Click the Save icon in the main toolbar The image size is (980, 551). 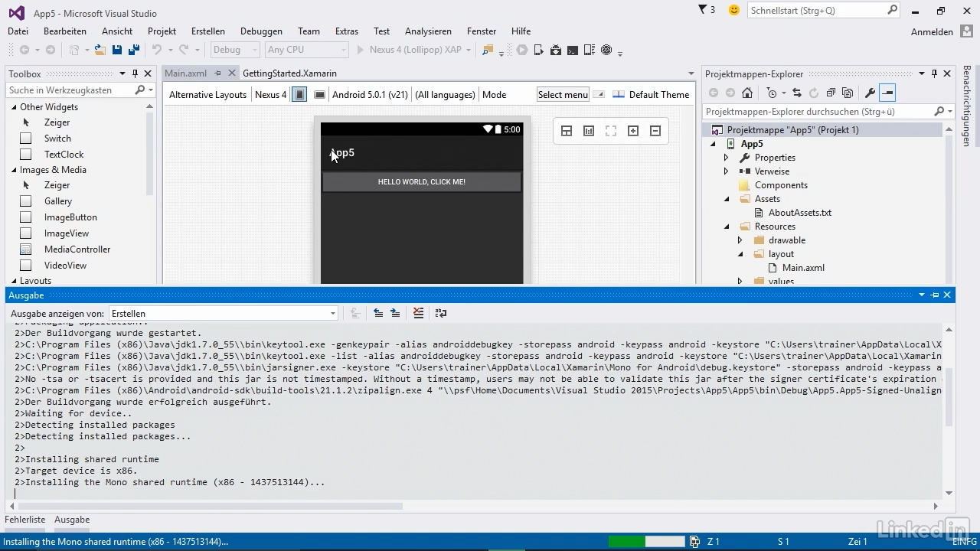click(x=117, y=50)
